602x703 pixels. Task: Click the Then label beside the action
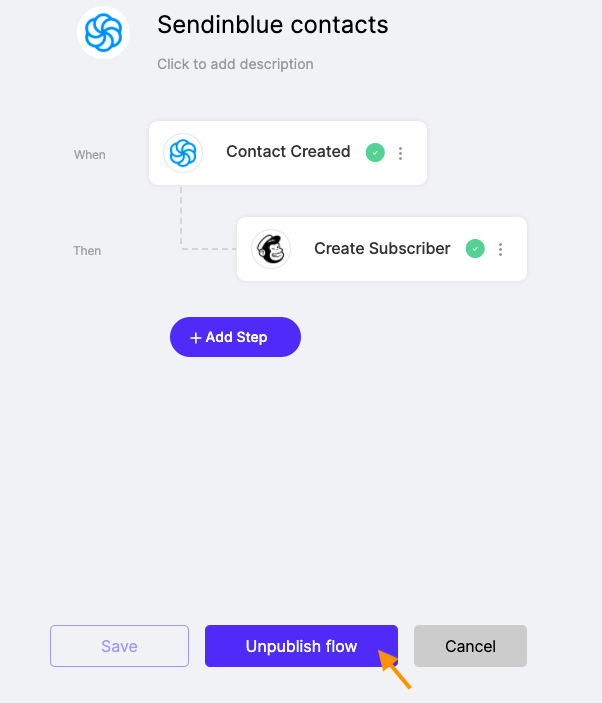pos(87,251)
